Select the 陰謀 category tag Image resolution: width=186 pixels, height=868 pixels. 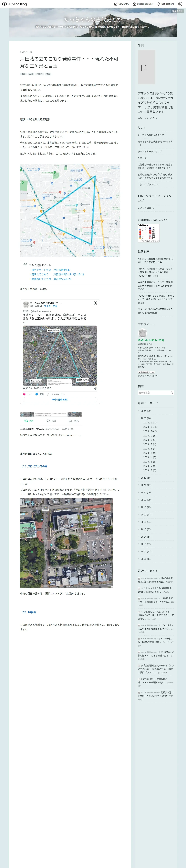coord(23,74)
